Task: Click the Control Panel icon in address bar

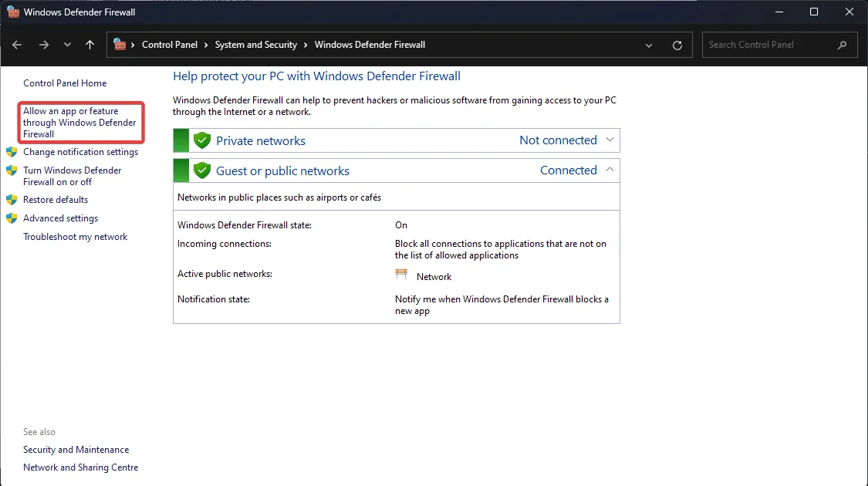Action: [x=120, y=44]
